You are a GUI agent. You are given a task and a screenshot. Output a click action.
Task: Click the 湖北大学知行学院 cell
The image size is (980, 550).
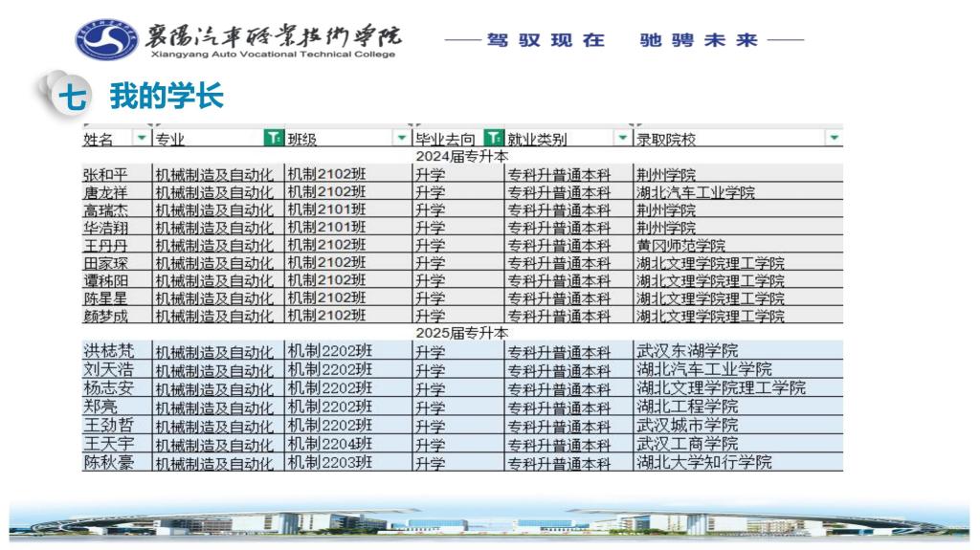(703, 462)
